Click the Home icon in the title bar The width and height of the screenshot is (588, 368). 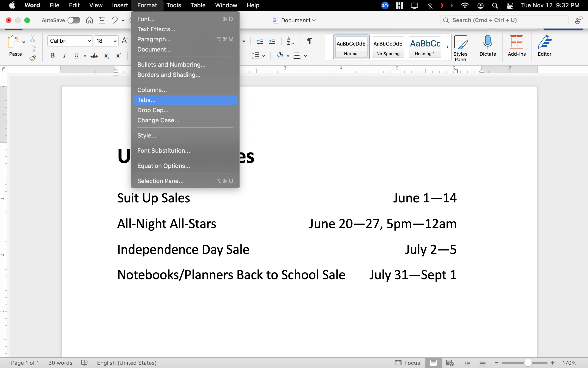89,20
